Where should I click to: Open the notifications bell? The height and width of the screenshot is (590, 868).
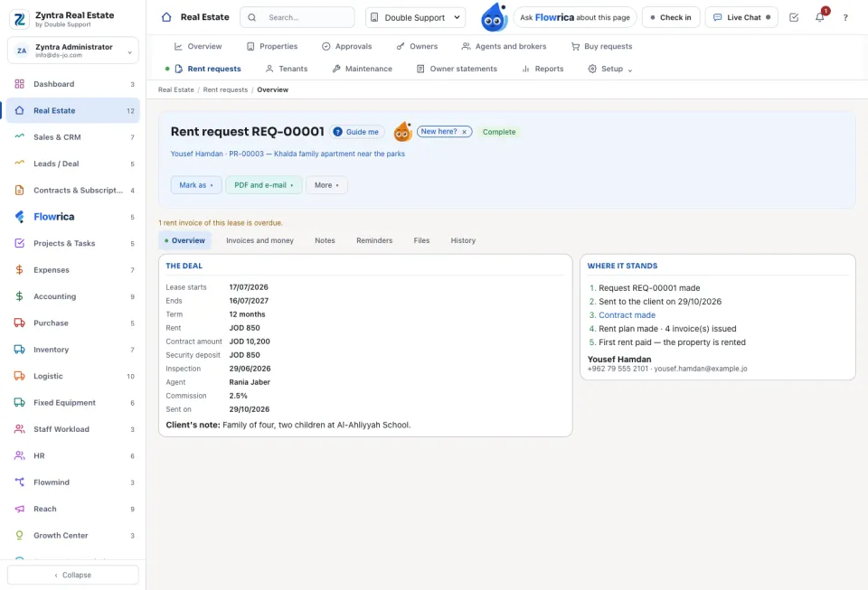tap(820, 17)
